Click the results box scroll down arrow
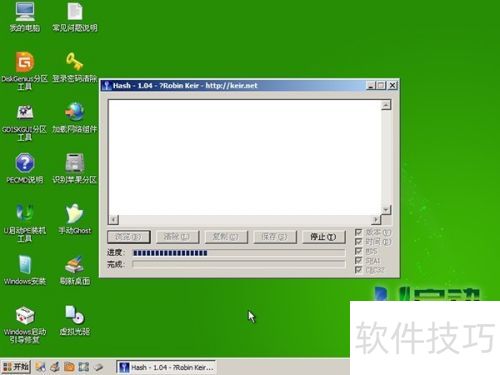The width and height of the screenshot is (500, 375). coord(386,210)
